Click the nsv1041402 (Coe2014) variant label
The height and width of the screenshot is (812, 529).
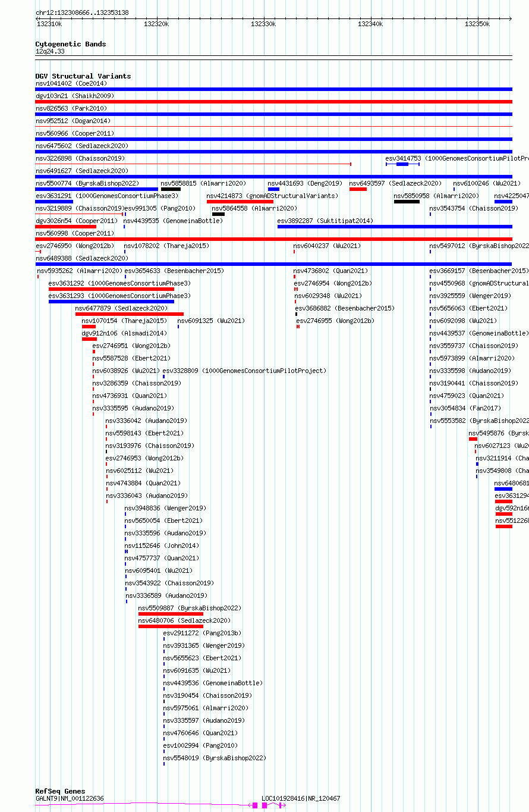71,83
